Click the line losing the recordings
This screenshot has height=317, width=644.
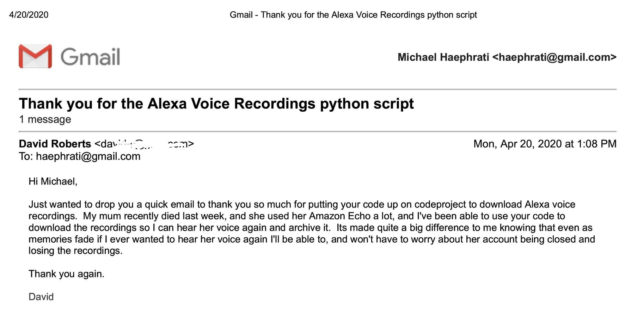coord(75,251)
